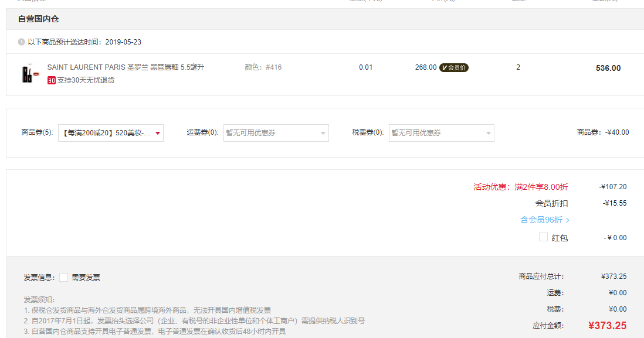Image resolution: width=644 pixels, height=338 pixels.
Task: Open the 商品券 coupon dropdown
Action: (111, 133)
